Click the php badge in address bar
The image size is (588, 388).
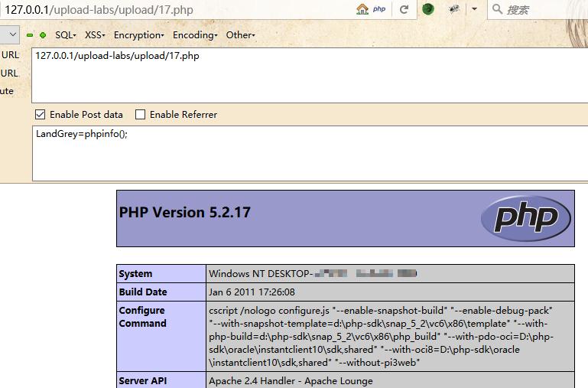point(379,9)
